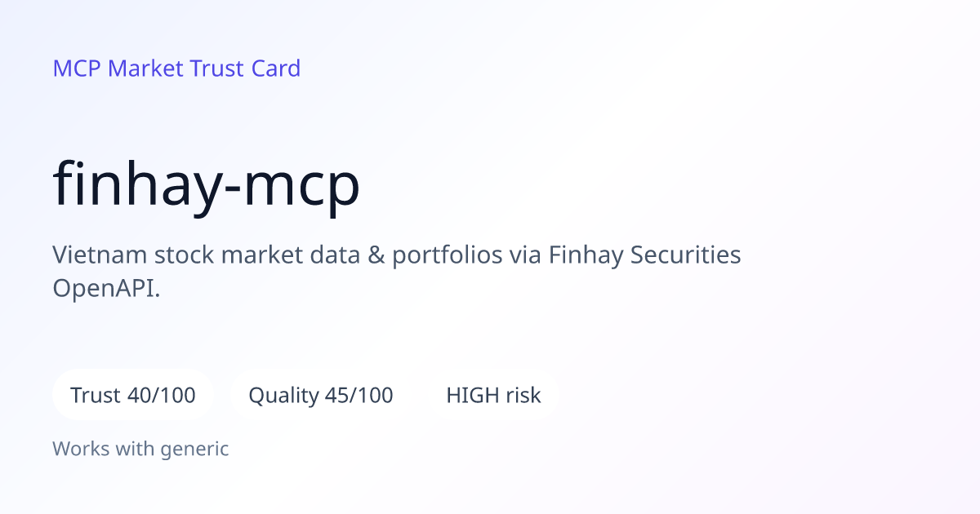The width and height of the screenshot is (980, 514).
Task: Click the word Quality in its badge
Action: [x=283, y=397]
